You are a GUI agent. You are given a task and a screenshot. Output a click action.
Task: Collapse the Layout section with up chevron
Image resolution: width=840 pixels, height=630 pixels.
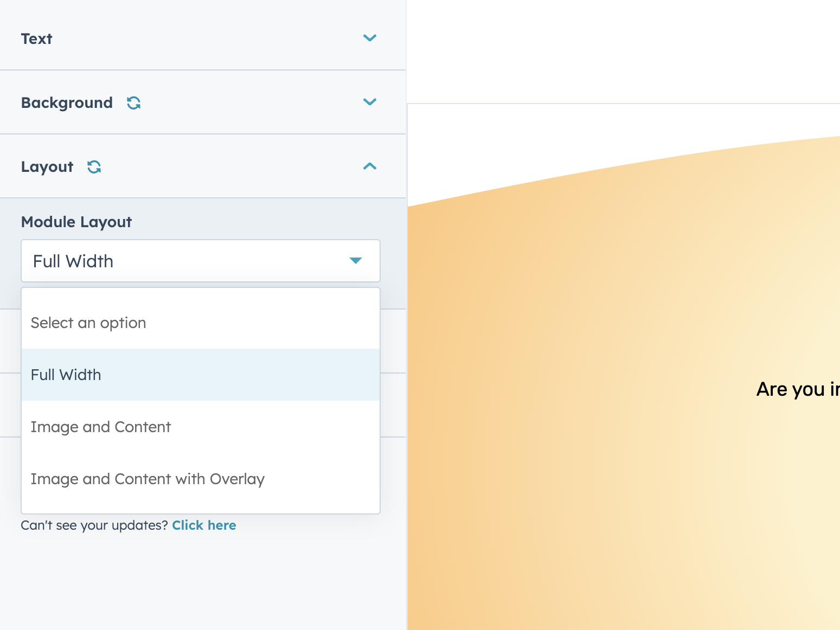point(369,166)
